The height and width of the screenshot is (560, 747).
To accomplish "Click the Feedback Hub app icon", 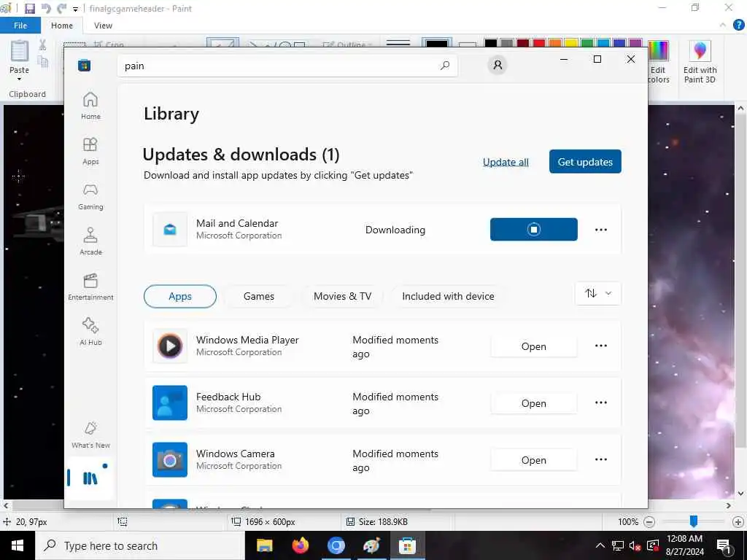I will point(170,402).
